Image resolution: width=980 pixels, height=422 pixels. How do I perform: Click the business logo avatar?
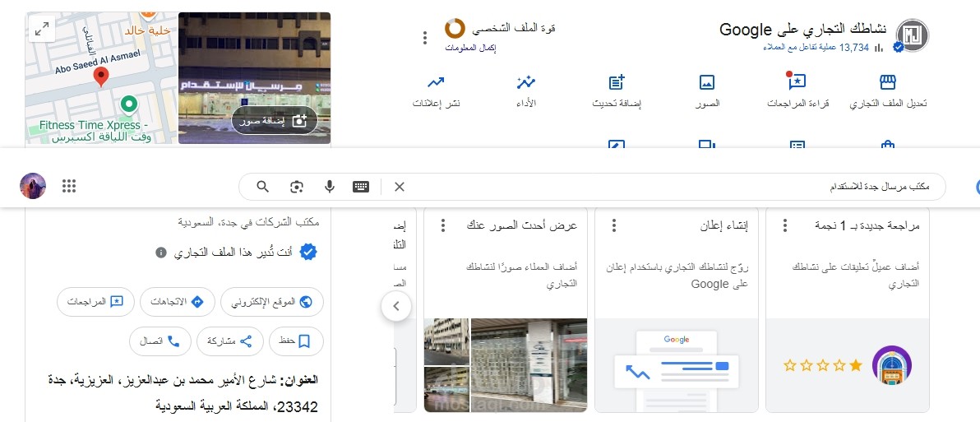[x=913, y=35]
